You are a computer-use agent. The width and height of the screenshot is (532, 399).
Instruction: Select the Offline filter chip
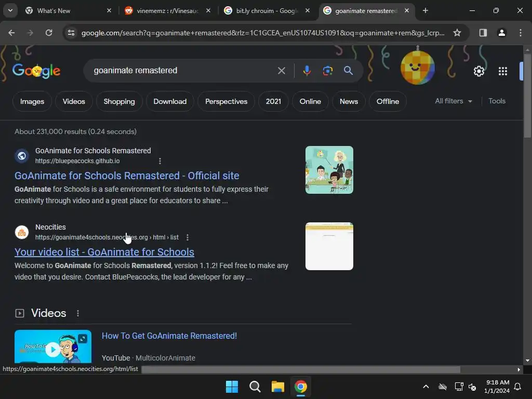[388, 101]
